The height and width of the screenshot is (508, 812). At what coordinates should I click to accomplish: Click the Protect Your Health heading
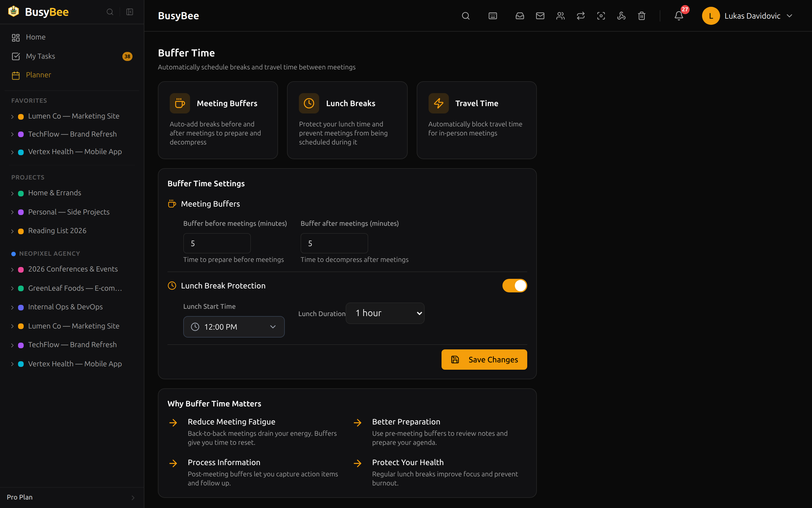coord(408,462)
